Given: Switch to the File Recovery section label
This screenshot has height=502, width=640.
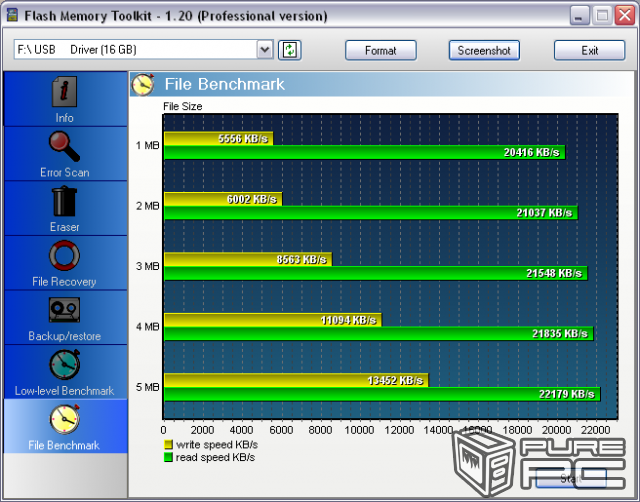Looking at the screenshot, I should pos(64,282).
